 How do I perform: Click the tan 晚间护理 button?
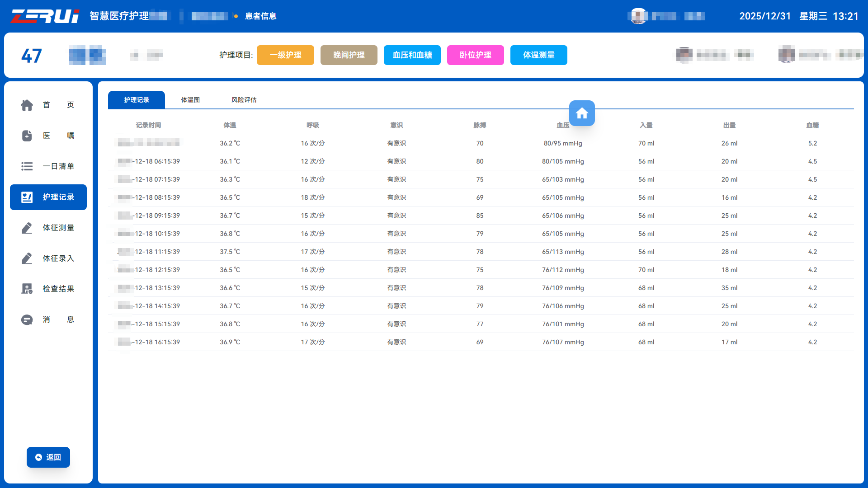point(349,55)
